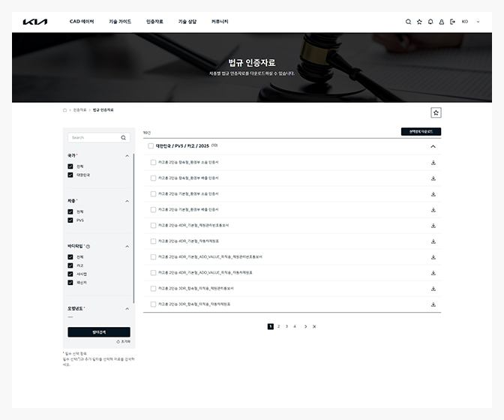504x420 pixels.
Task: Click the black search button below filters
Action: tap(99, 331)
